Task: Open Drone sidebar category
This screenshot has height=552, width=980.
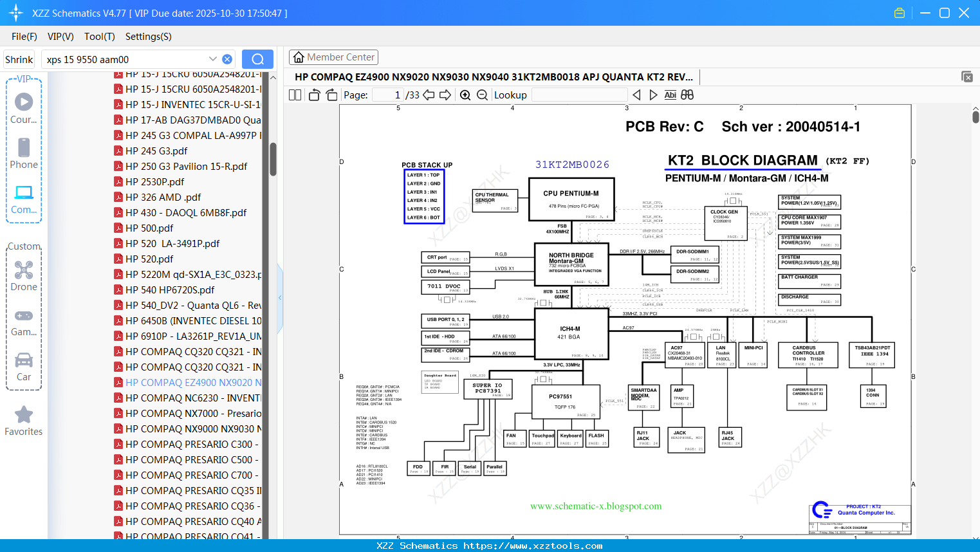Action: [x=24, y=276]
